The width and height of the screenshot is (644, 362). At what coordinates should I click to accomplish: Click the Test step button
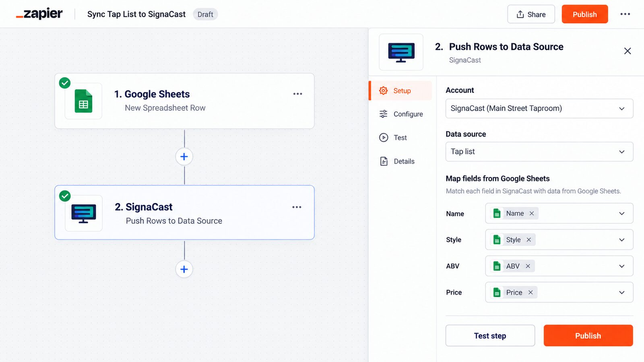(x=490, y=335)
